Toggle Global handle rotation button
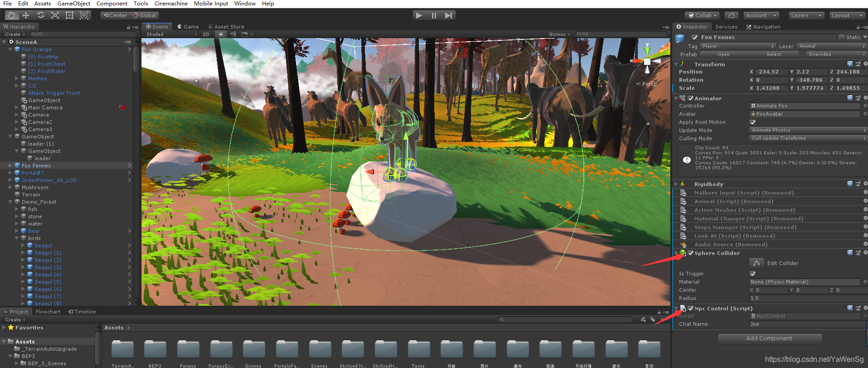This screenshot has height=368, width=868. tap(145, 15)
